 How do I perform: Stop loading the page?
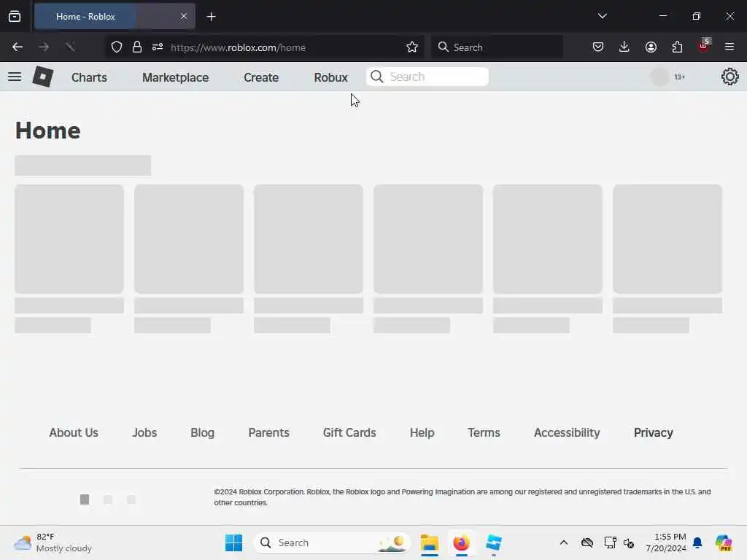click(x=70, y=47)
